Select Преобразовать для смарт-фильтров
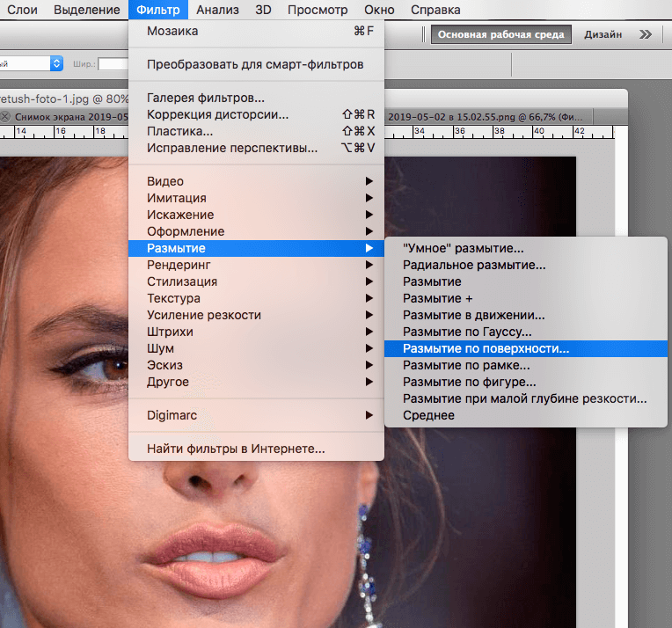The width and height of the screenshot is (672, 628). (255, 64)
